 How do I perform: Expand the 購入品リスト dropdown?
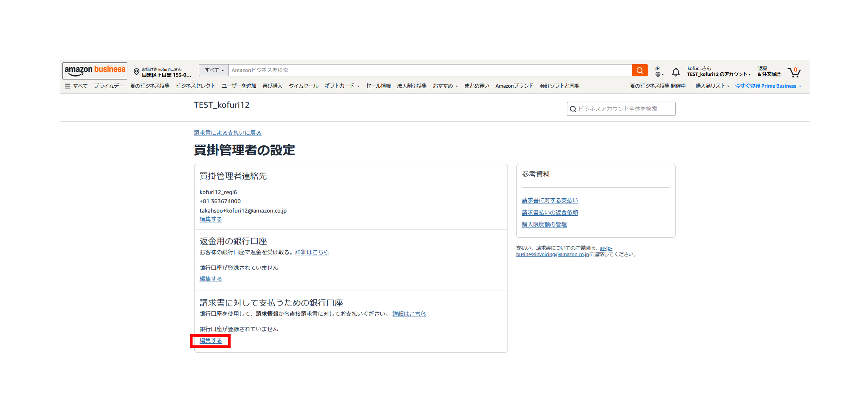[712, 86]
